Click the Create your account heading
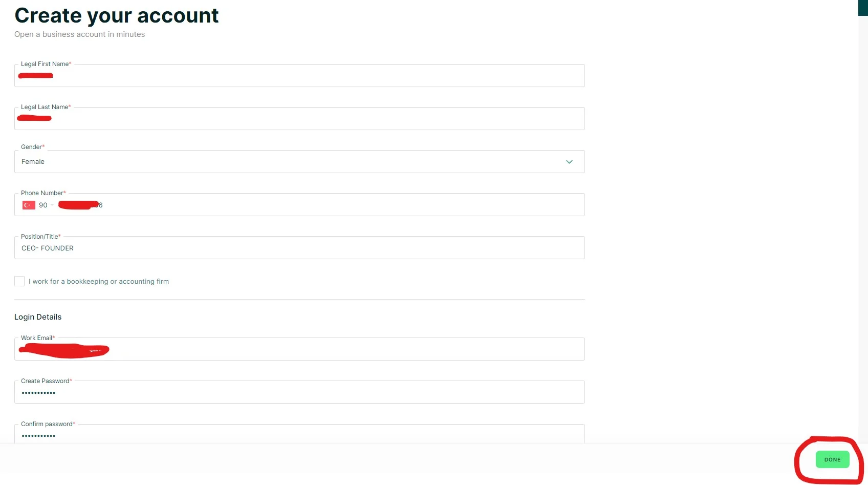Screen dimensions: 868x485 pyautogui.click(x=116, y=15)
